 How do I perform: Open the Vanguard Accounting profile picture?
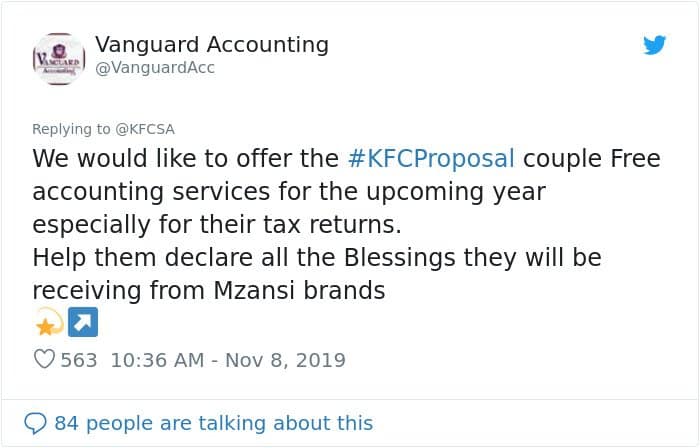tap(58, 58)
